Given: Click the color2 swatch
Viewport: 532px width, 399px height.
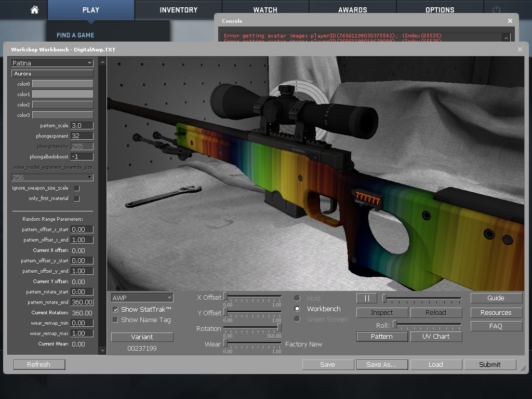Looking at the screenshot, I should 63,104.
